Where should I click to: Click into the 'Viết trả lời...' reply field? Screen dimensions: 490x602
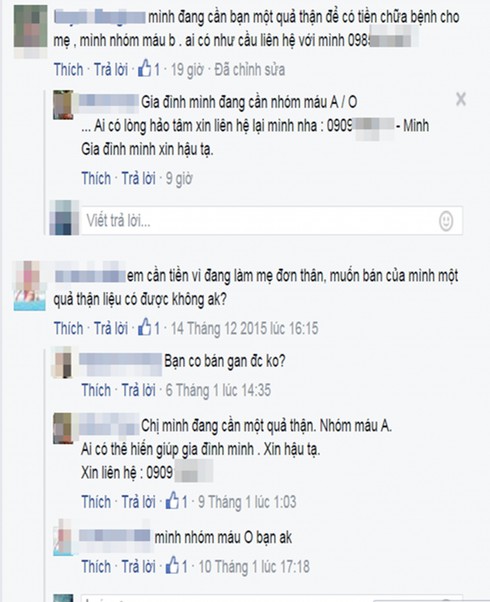pos(271,220)
